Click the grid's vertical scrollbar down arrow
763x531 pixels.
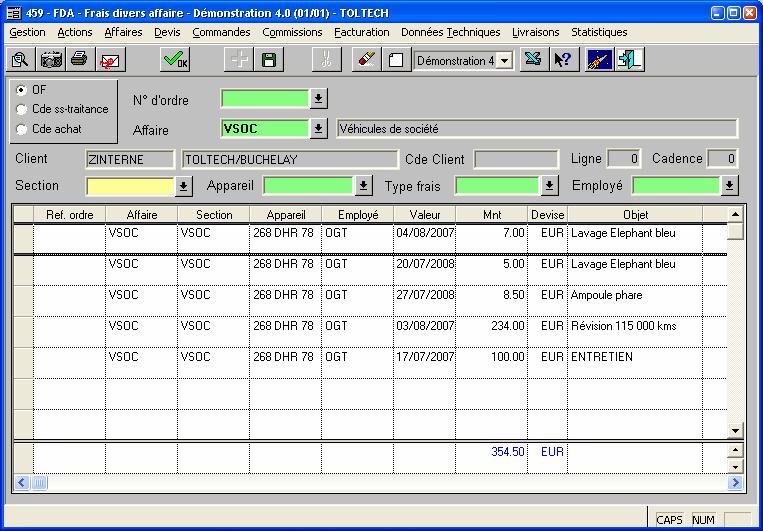pyautogui.click(x=735, y=430)
